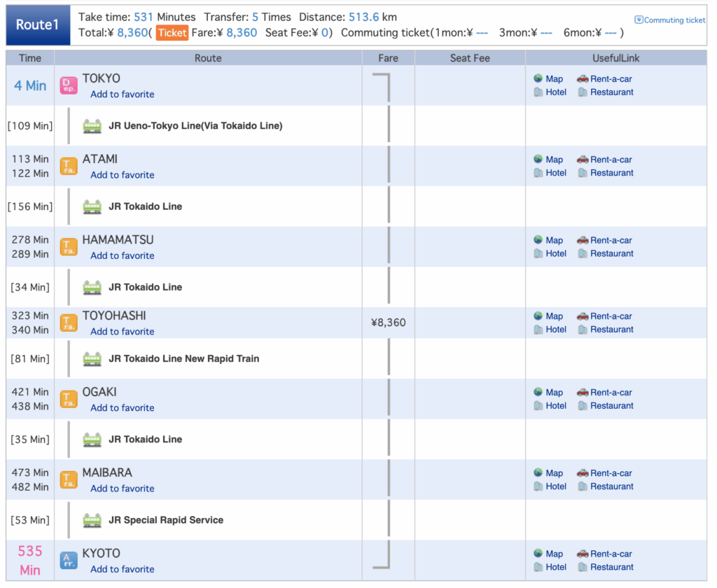
Task: Click the train icon for the 34 Min JR Tokaido Line
Action: coord(92,288)
